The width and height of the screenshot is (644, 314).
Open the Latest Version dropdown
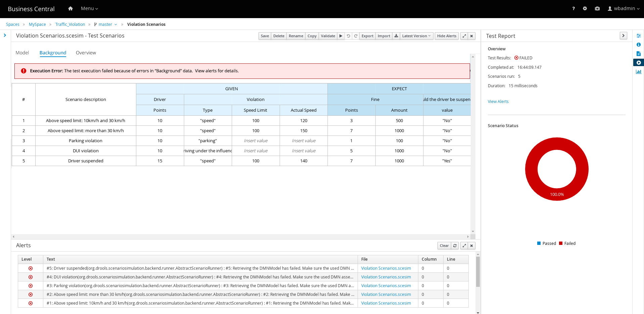[x=416, y=36]
